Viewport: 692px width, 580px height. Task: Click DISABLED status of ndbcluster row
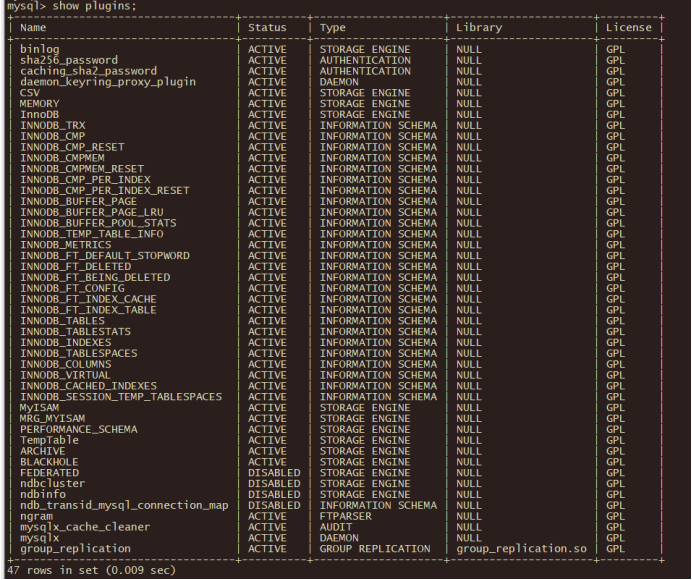(x=274, y=484)
